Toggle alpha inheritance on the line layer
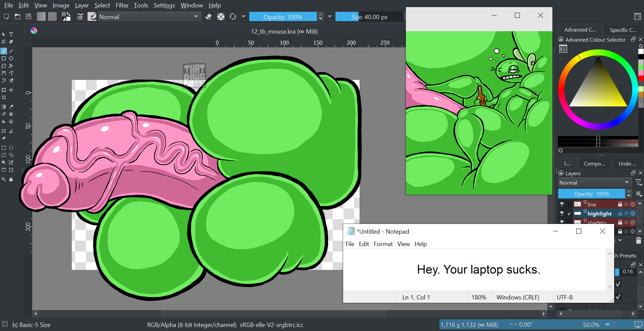This screenshot has width=644, height=331. (626, 204)
